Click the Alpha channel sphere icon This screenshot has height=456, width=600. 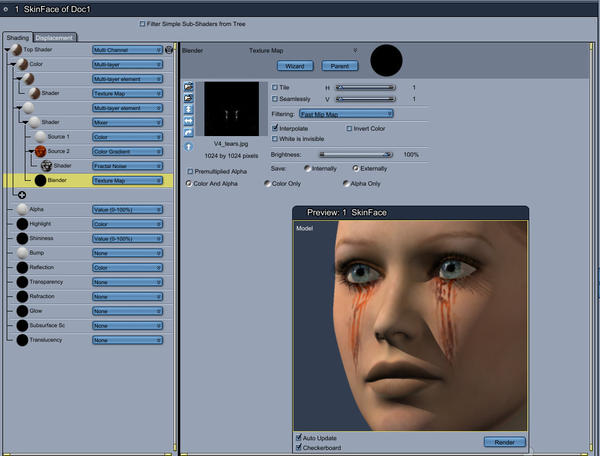point(22,209)
